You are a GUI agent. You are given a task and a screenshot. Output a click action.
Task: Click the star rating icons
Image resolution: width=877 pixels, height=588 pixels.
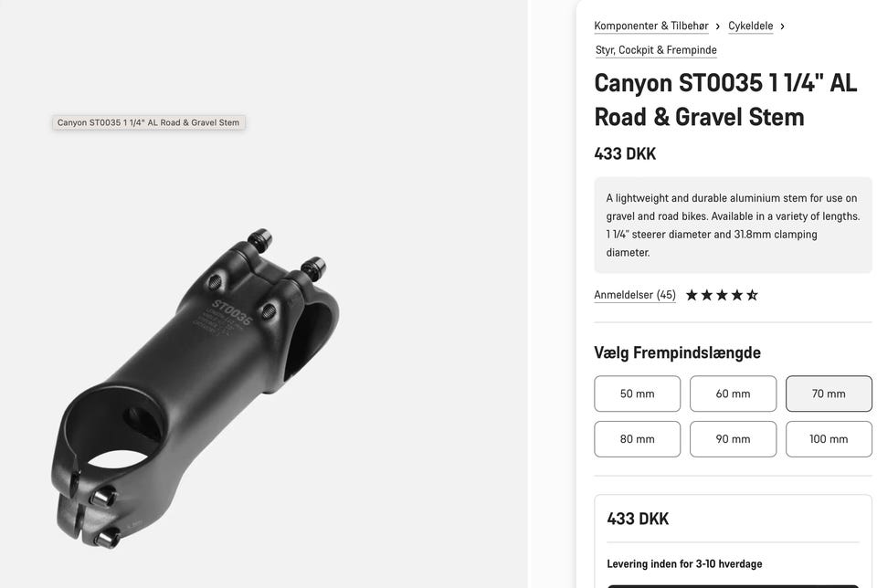click(x=722, y=295)
